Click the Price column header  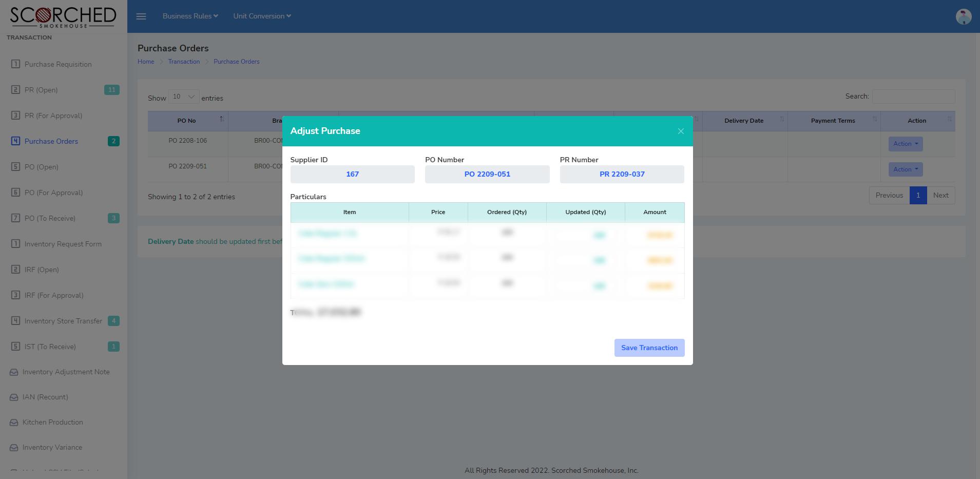[x=438, y=212]
